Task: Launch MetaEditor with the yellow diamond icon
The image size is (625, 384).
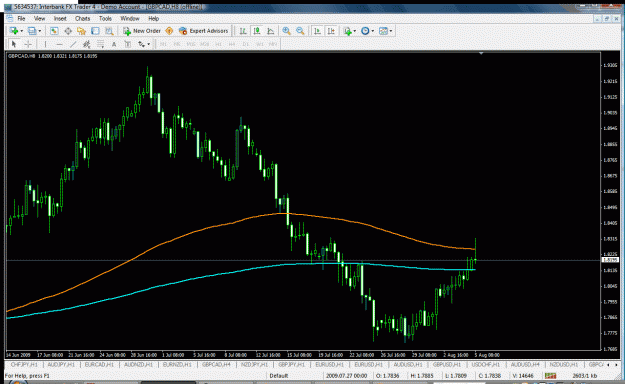Action: (169, 31)
